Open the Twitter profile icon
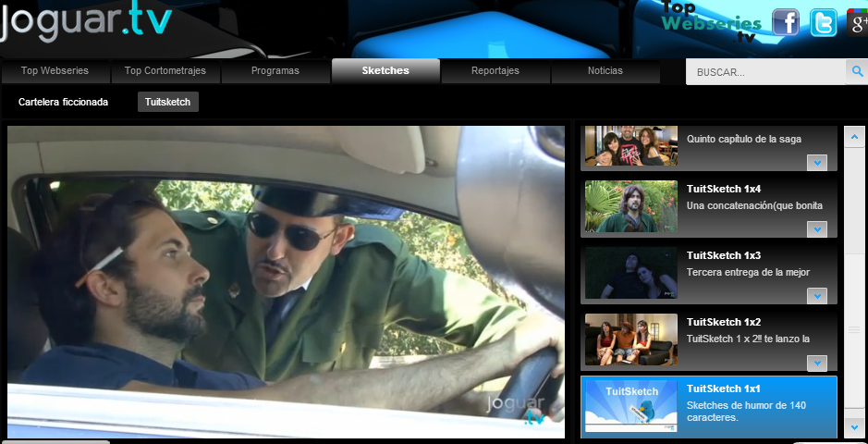 [823, 23]
